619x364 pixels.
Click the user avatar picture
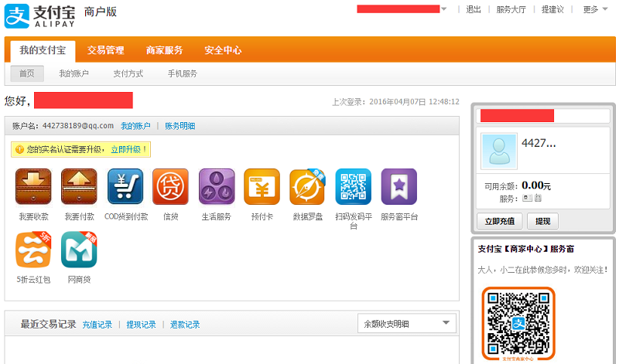[499, 151]
